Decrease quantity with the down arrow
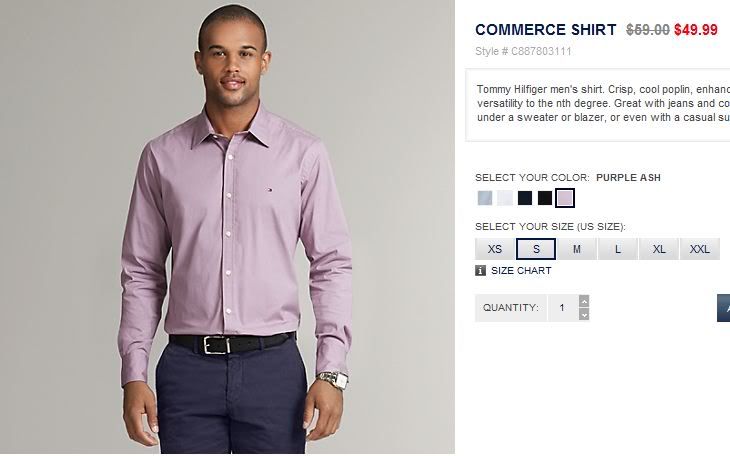The image size is (730, 456). (x=584, y=314)
